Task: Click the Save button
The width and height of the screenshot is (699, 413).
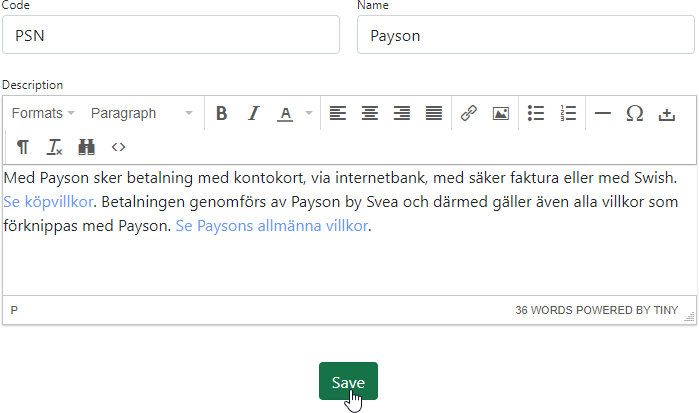Action: click(x=348, y=382)
